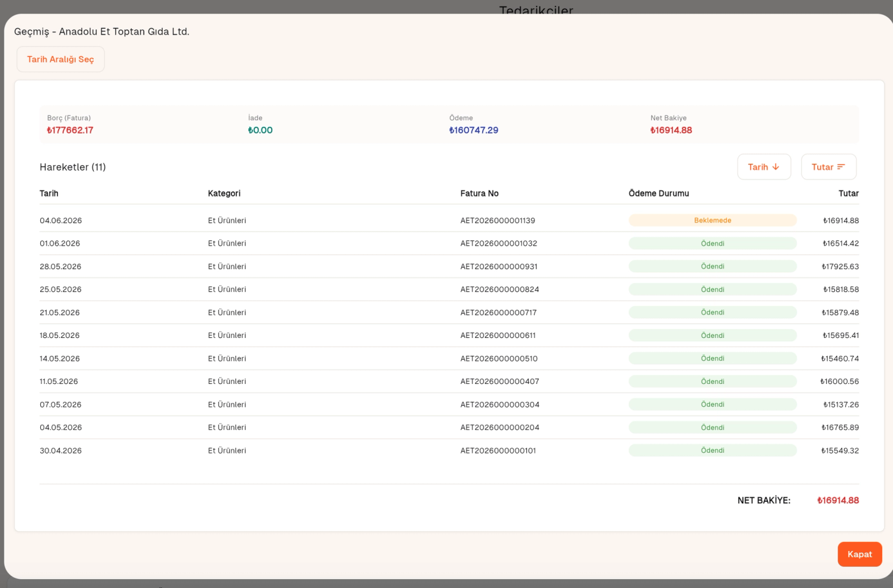Screen dimensions: 893x588
Task: Click the down arrow icon in Tarih sort
Action: pyautogui.click(x=776, y=167)
